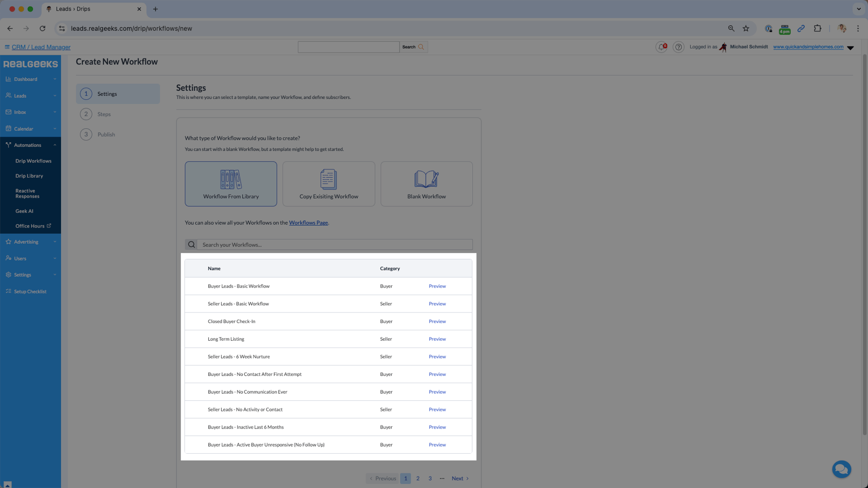Click the help question mark icon
This screenshot has width=868, height=488.
[678, 46]
